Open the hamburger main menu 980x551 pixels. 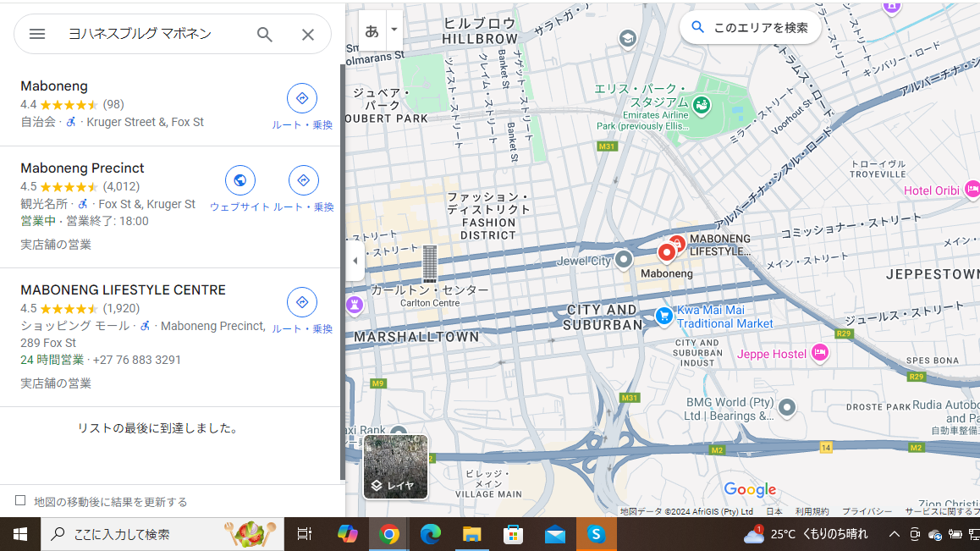tap(37, 34)
